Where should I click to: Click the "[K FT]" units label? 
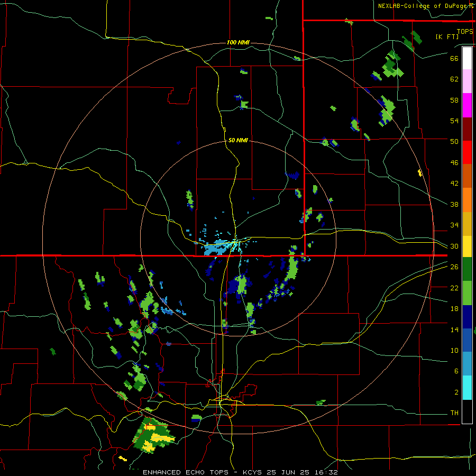[x=447, y=36]
